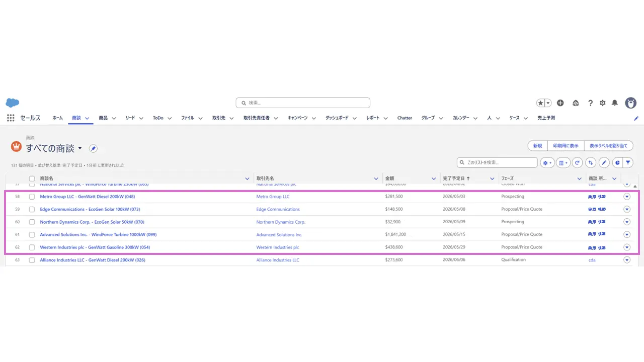
Task: Open the Chatter tab
Action: (405, 118)
